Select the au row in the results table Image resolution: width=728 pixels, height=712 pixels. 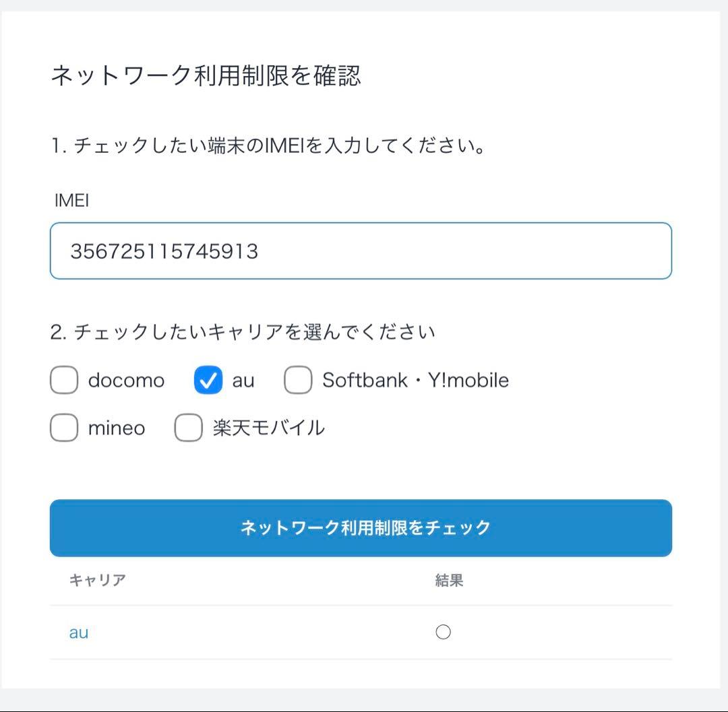coord(270,632)
